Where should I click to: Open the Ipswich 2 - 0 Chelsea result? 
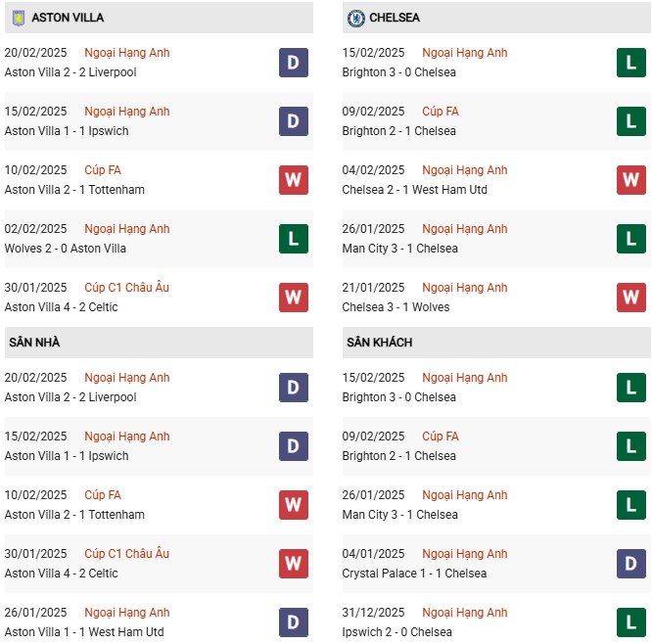point(396,632)
